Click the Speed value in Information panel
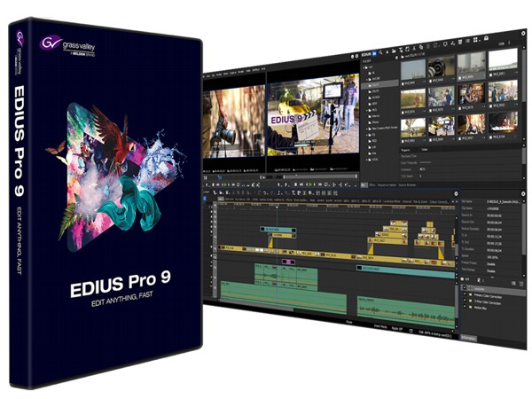The image size is (532, 399). click(x=493, y=257)
